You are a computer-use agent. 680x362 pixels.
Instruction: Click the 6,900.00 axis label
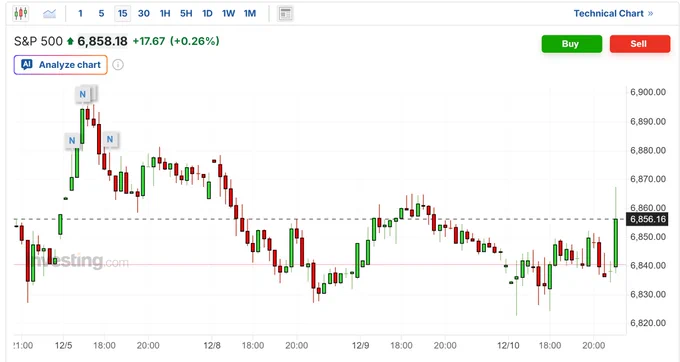647,92
